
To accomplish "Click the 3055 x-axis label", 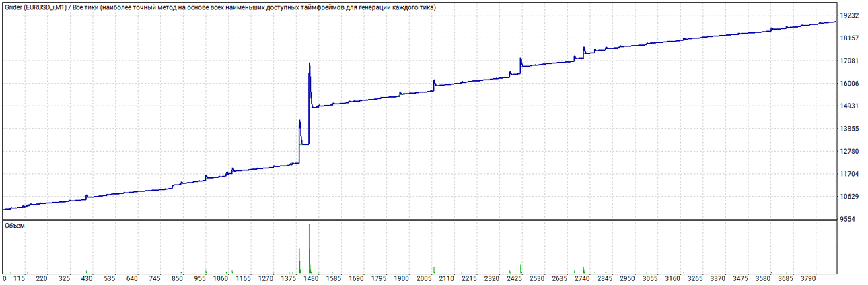I will (650, 278).
